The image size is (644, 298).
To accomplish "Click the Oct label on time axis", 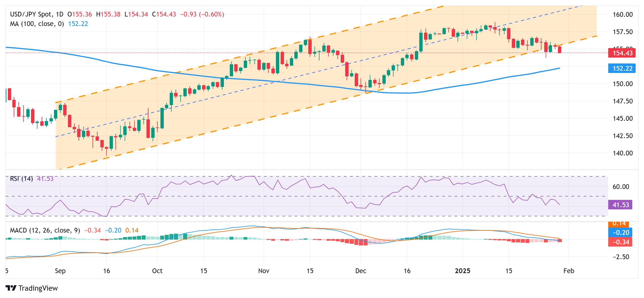I will (157, 271).
